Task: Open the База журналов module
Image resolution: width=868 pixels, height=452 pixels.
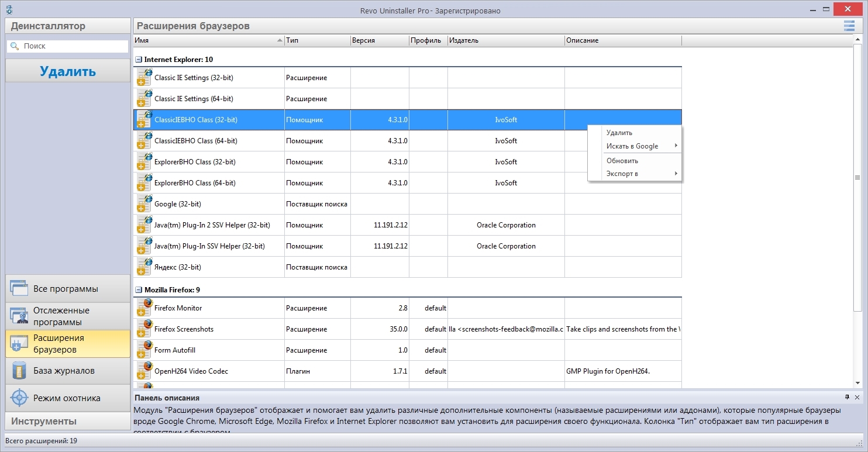Action: tap(68, 371)
